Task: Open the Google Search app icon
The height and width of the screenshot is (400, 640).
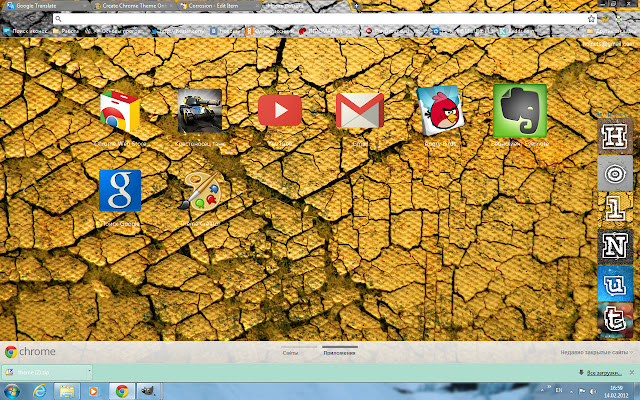Action: (120, 191)
